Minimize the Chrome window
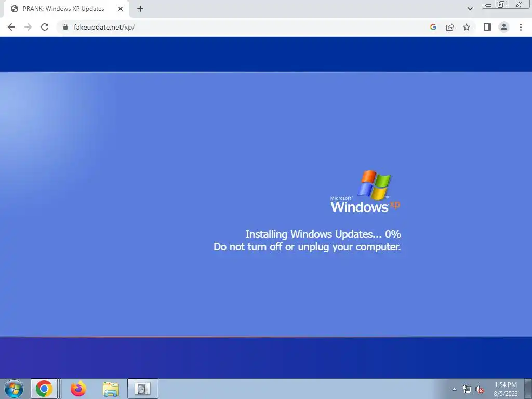Image resolution: width=532 pixels, height=399 pixels. click(488, 5)
